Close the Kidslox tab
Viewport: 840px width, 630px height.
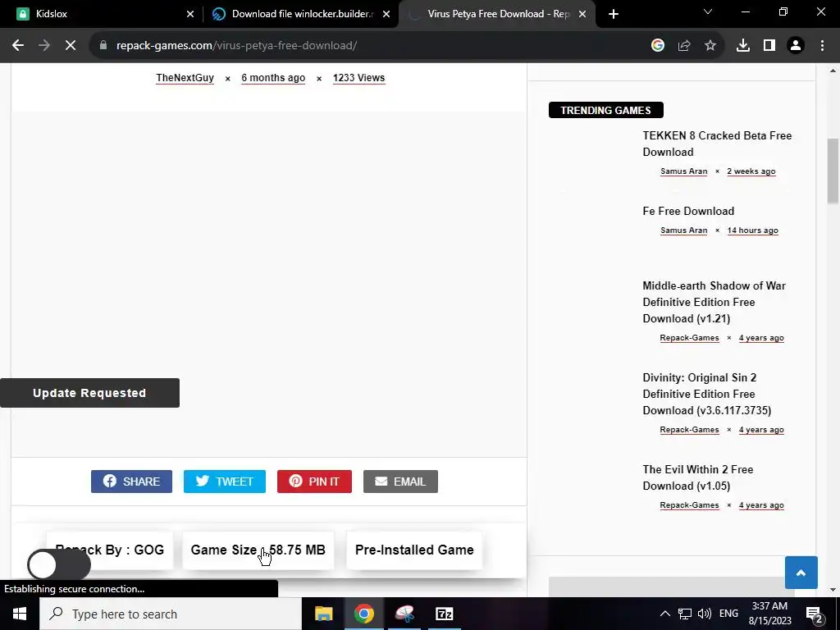tap(190, 14)
